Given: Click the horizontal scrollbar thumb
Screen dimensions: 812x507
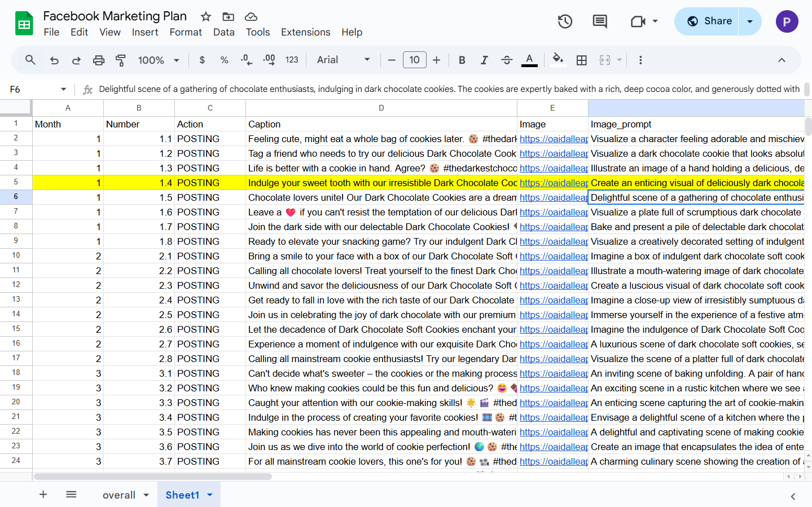Looking at the screenshot, I should 153,477.
